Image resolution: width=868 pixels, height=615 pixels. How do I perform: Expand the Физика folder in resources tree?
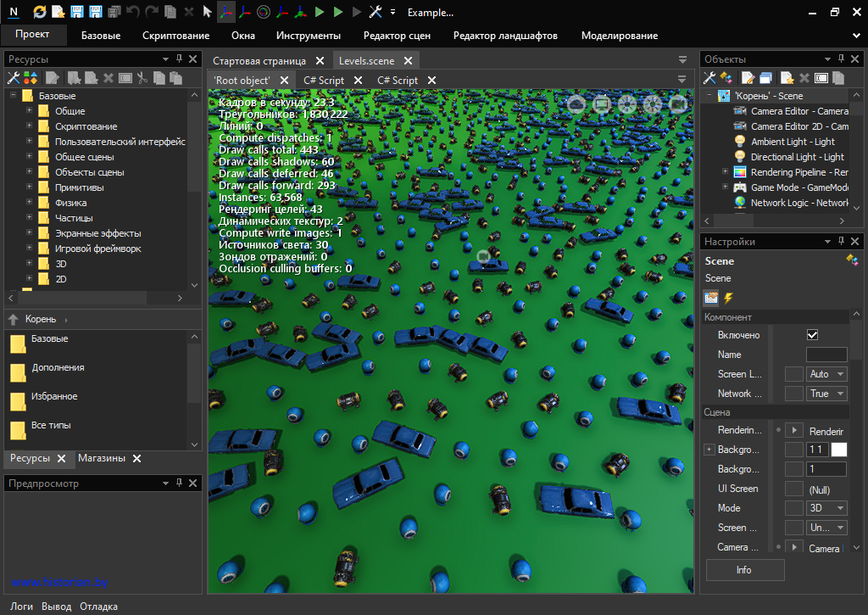29,203
